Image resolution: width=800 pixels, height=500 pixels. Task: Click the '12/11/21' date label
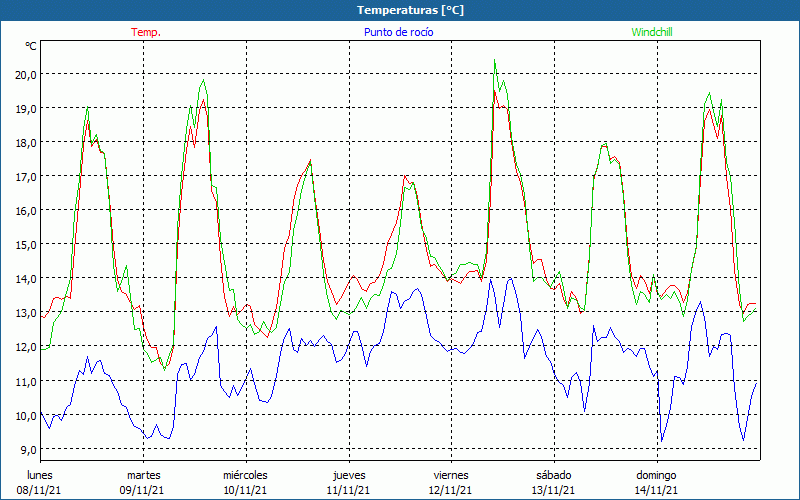coord(451,490)
